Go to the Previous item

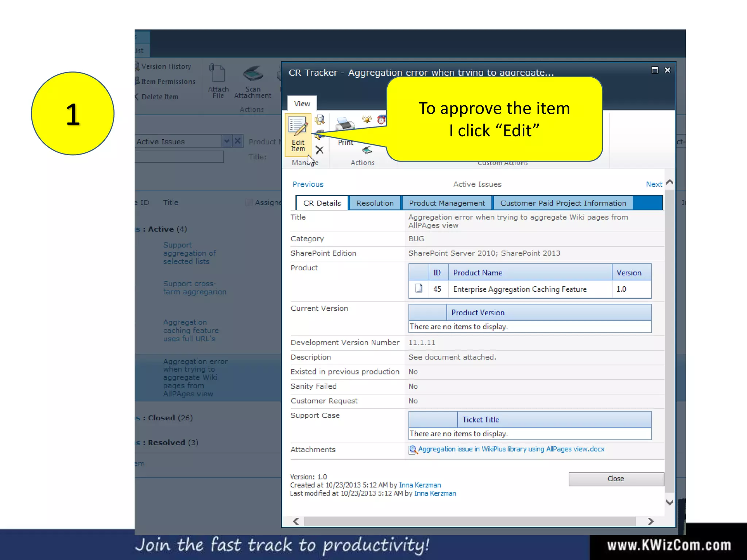pos(308,184)
